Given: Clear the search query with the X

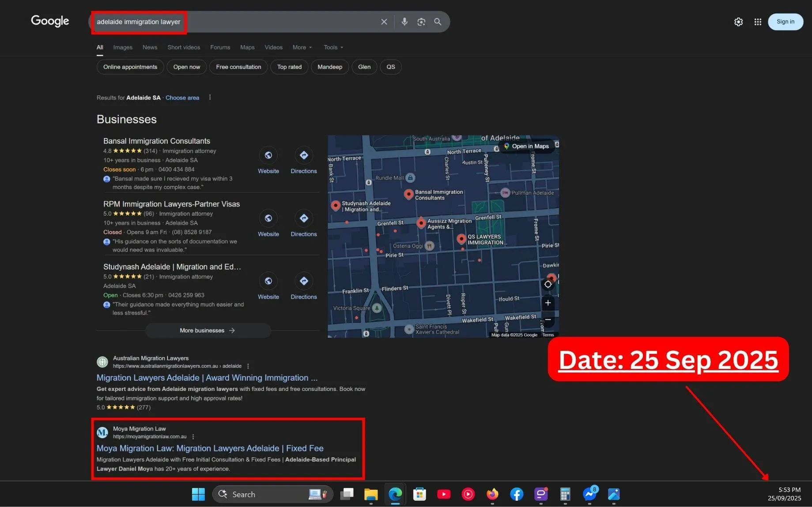Looking at the screenshot, I should 384,21.
